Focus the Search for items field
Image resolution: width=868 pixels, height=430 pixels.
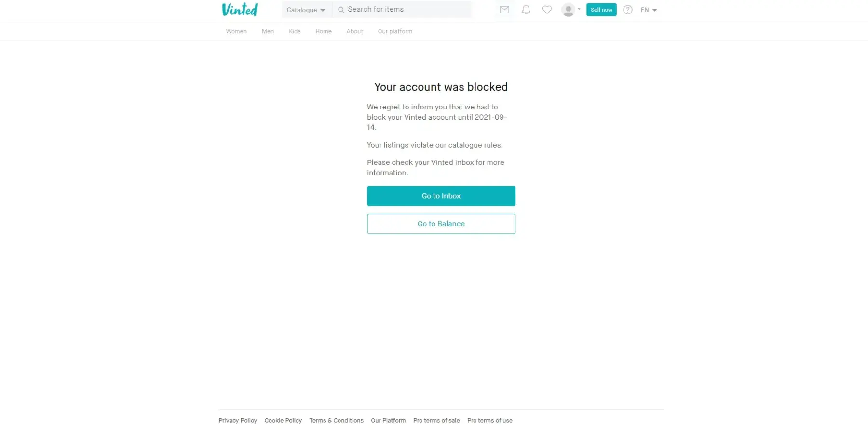coord(402,10)
